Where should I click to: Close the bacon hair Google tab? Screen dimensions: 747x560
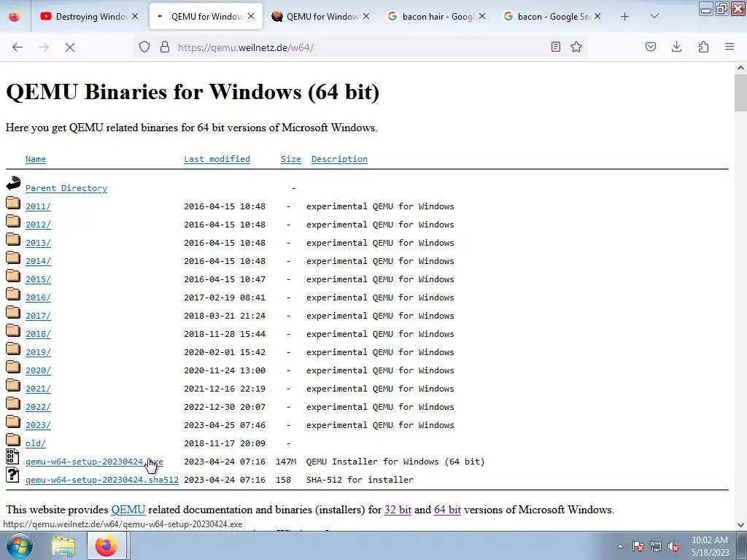[x=482, y=16]
